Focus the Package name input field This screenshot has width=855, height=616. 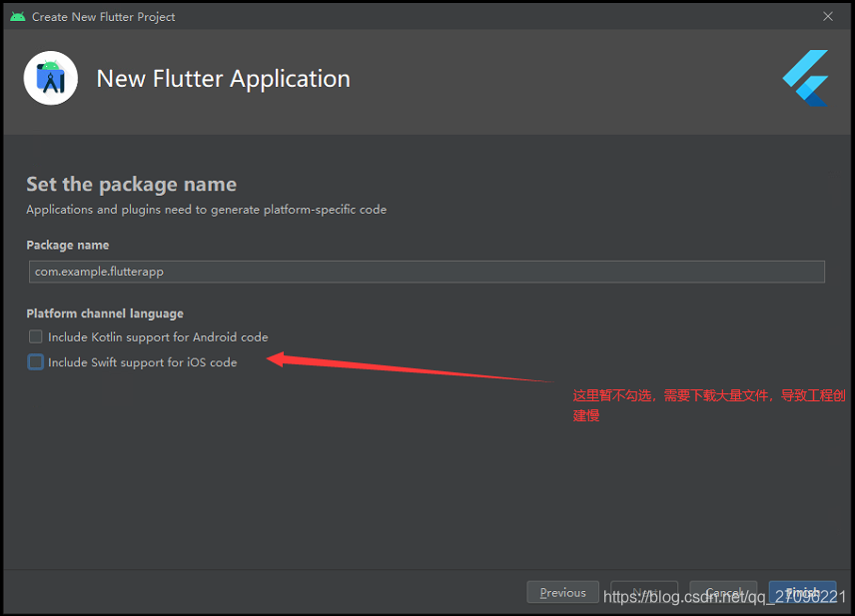[x=427, y=272]
